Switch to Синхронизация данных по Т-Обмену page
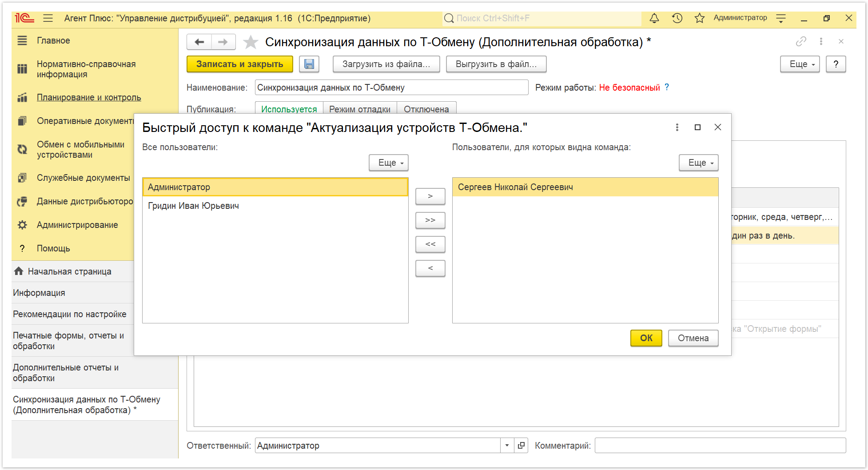Image resolution: width=868 pixels, height=470 pixels. (95, 405)
